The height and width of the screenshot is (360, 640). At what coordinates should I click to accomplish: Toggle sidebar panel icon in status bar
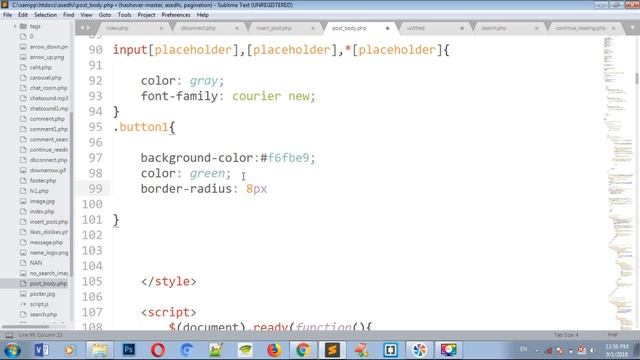click(9, 335)
